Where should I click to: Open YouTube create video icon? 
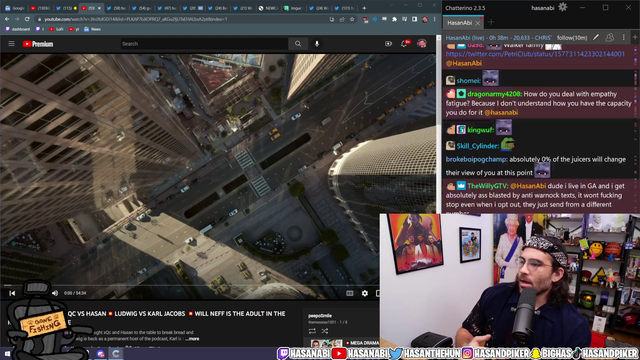click(x=388, y=44)
